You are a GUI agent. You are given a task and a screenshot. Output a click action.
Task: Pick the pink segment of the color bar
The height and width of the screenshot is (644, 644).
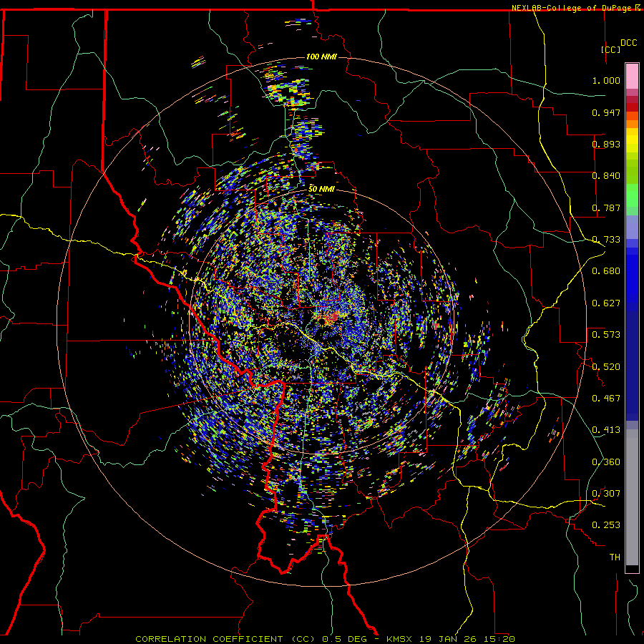click(632, 76)
